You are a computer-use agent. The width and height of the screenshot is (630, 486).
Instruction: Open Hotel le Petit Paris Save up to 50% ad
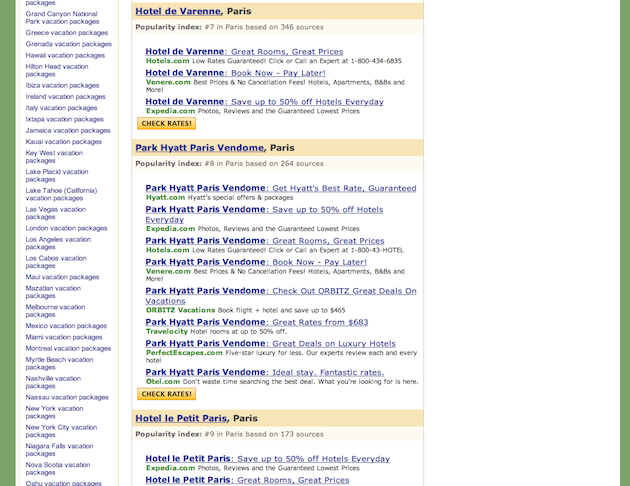(x=268, y=459)
